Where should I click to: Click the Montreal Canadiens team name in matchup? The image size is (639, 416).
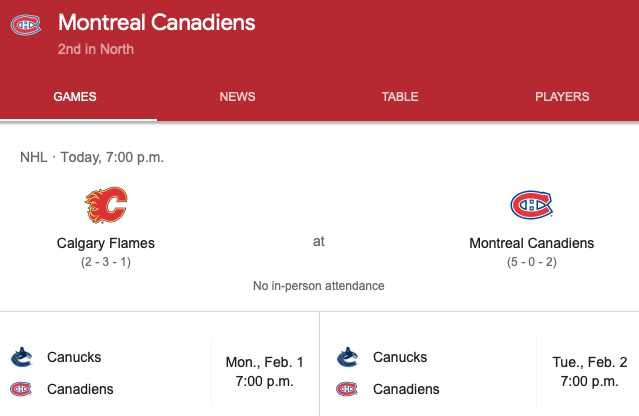click(531, 243)
